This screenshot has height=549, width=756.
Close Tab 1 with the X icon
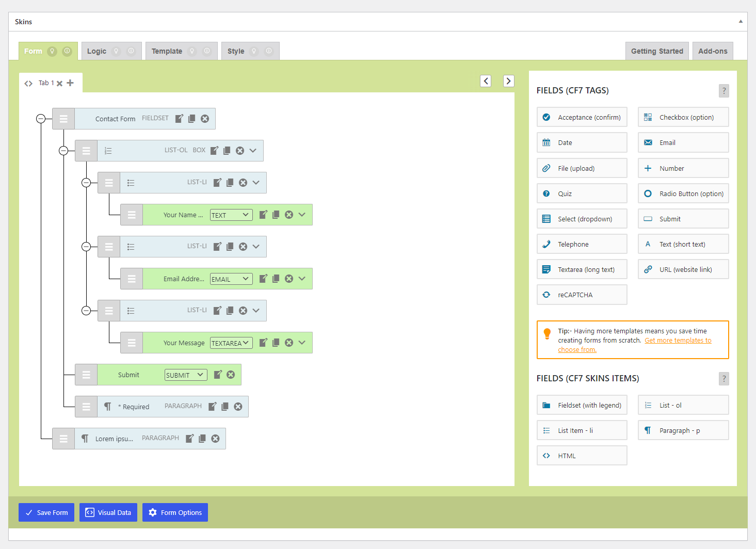click(60, 83)
